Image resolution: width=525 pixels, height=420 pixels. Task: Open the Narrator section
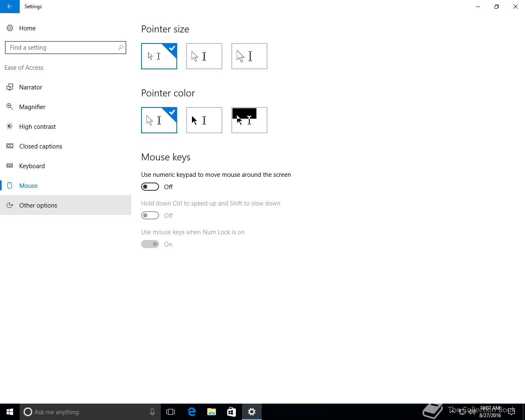click(66, 87)
